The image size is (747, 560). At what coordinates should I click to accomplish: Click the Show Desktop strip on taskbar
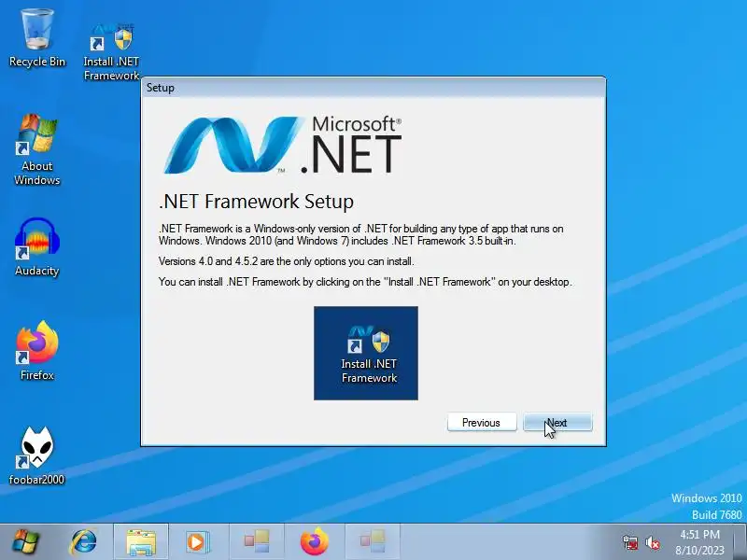740,542
